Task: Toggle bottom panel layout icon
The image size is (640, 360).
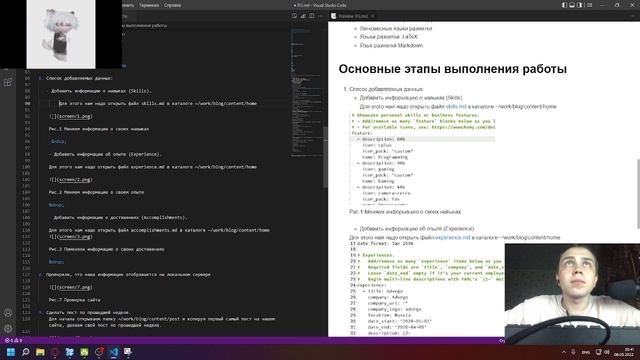Action: point(572,5)
